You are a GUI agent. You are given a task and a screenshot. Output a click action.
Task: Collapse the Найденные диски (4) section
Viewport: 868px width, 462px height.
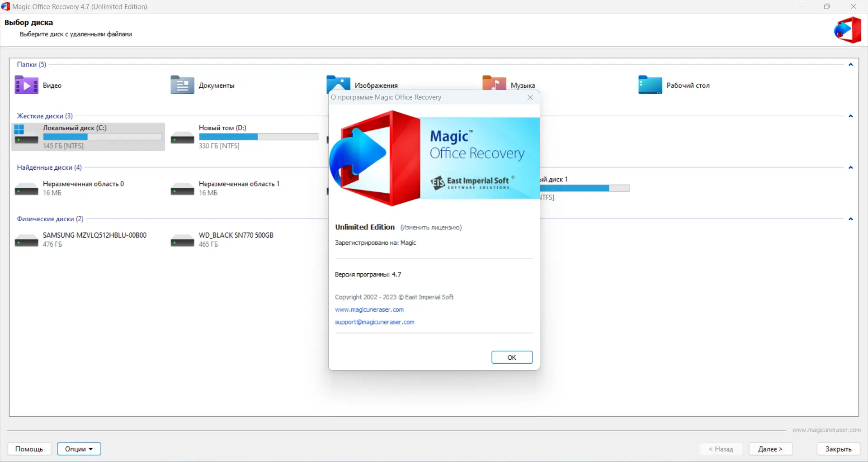[850, 167]
